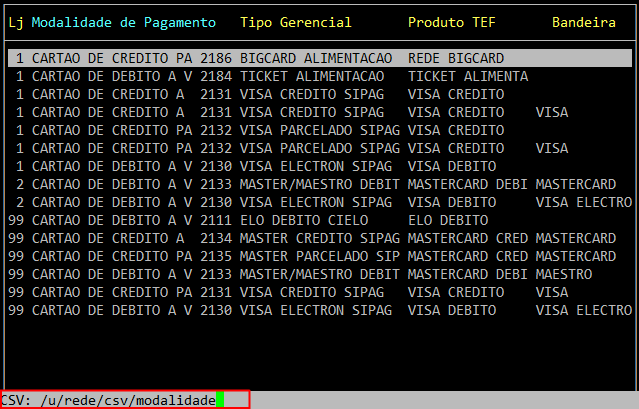This screenshot has height=409, width=639.
Task: Choose store 99 VISA CREDITO SIPAG row
Action: (x=319, y=293)
